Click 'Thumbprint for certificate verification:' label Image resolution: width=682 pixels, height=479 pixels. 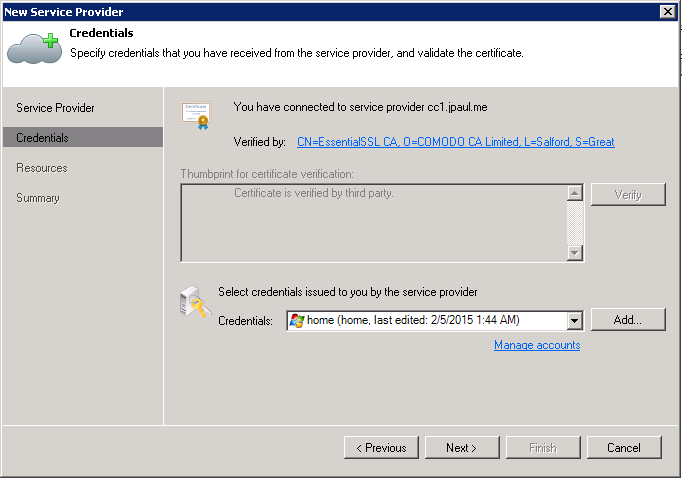click(267, 174)
